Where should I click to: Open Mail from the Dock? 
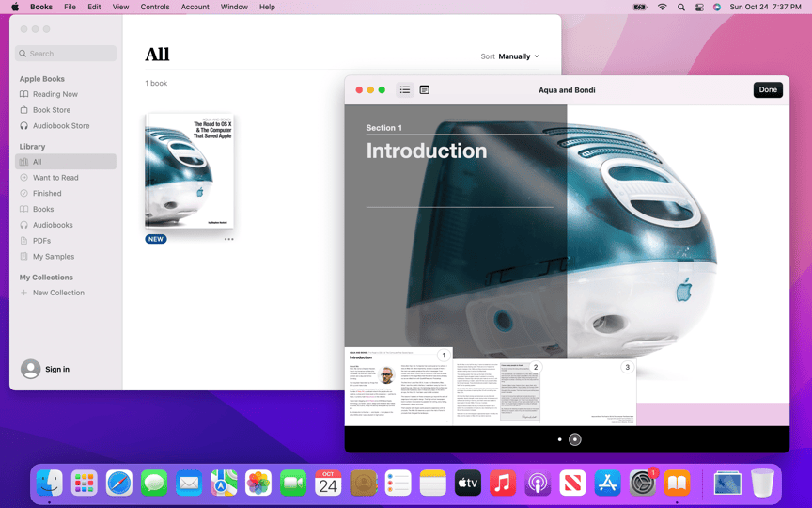click(x=189, y=484)
